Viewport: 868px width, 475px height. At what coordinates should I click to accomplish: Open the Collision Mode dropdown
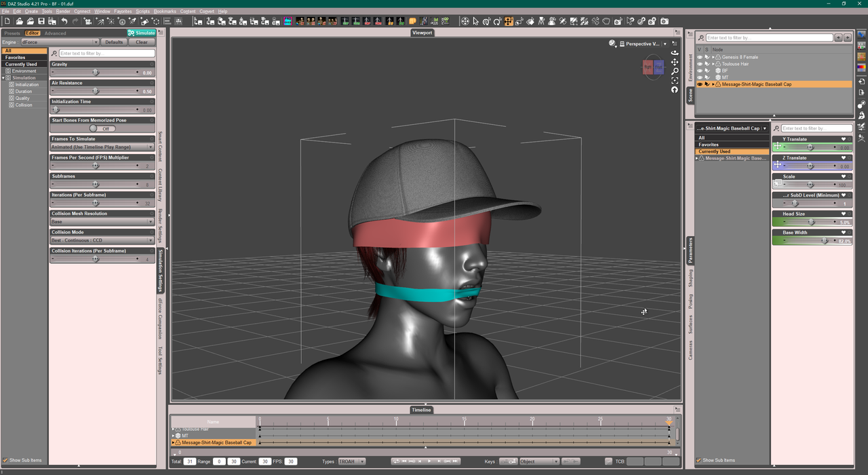[102, 240]
